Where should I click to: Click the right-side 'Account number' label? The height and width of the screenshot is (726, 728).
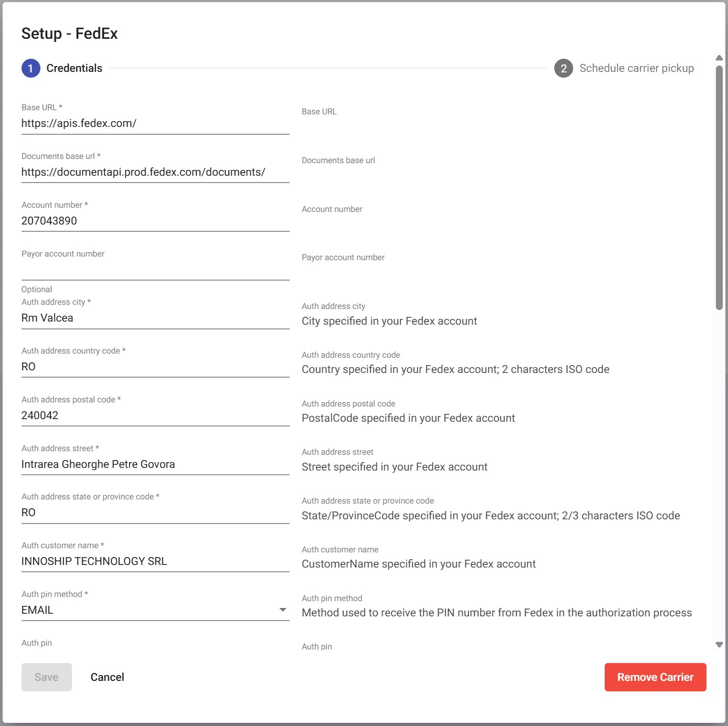pos(332,209)
